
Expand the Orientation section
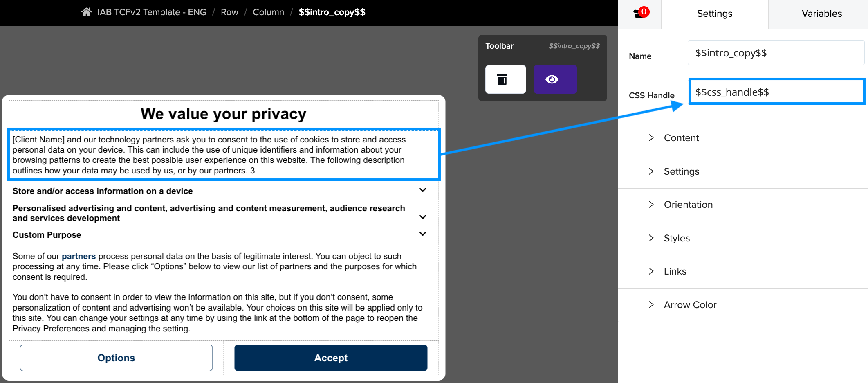(742, 205)
